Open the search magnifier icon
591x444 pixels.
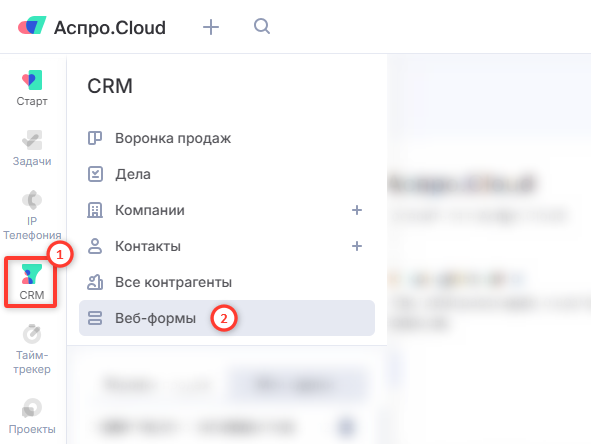coord(262,26)
